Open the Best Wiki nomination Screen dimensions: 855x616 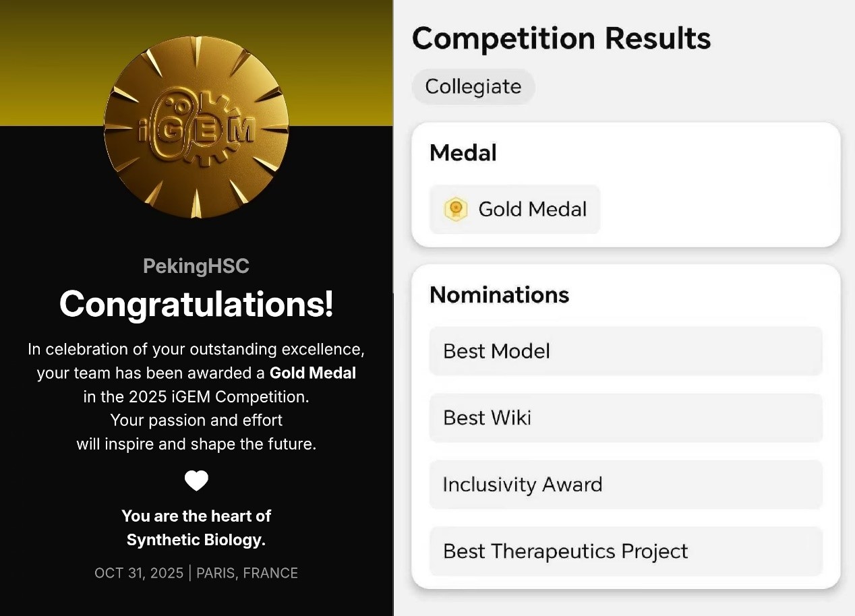(x=626, y=418)
